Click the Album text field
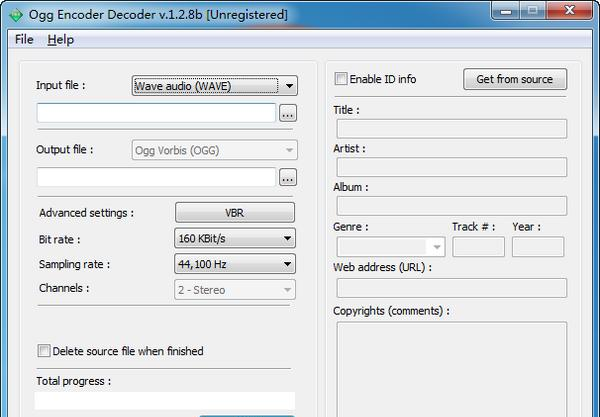Screen dimensions: 600x417 pos(452,206)
